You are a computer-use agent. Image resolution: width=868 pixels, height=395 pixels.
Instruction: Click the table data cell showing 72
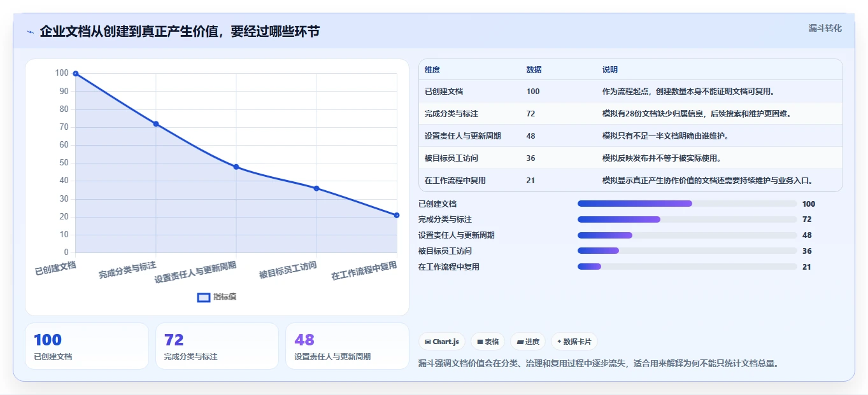531,114
